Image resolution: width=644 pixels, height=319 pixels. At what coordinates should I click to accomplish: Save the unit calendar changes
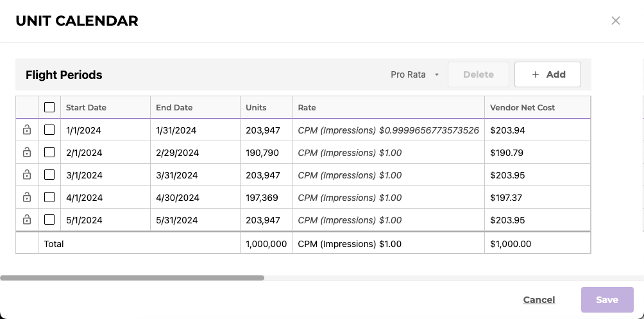[x=607, y=300]
